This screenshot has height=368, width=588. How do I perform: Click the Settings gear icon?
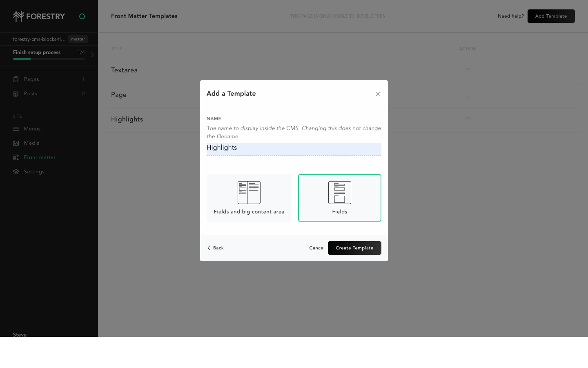[16, 172]
